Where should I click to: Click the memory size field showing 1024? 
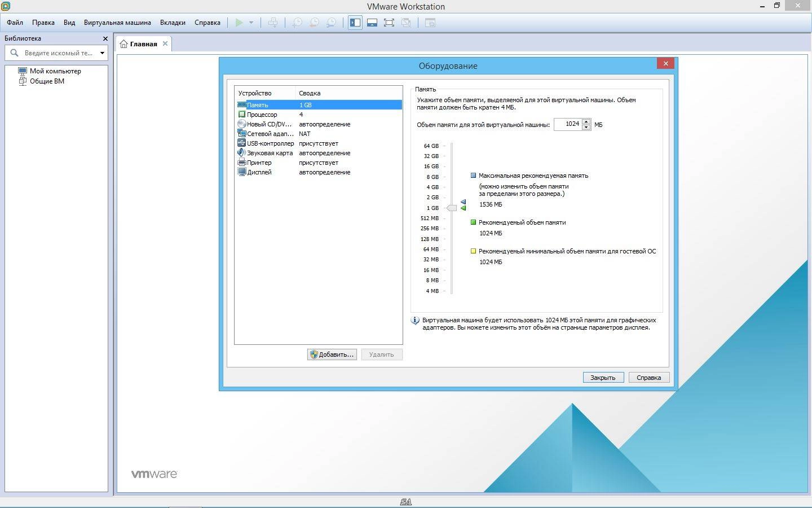tap(568, 124)
